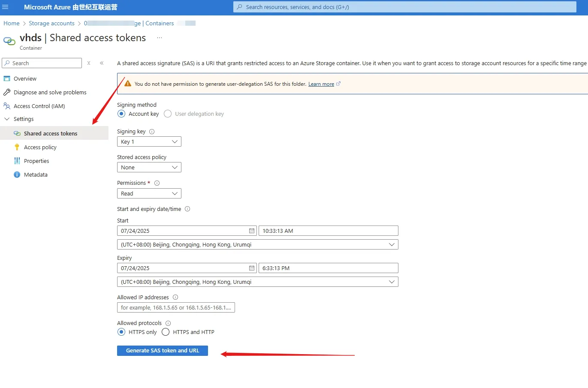Open the Stored access policy dropdown

tap(149, 167)
